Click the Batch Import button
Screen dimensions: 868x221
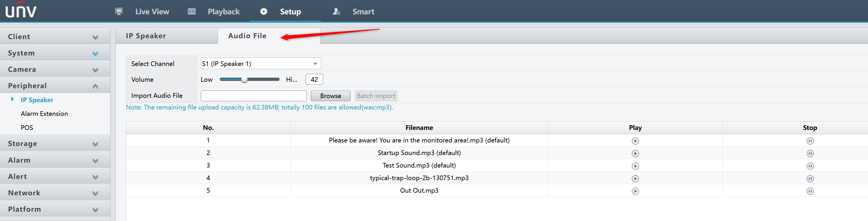coord(376,96)
